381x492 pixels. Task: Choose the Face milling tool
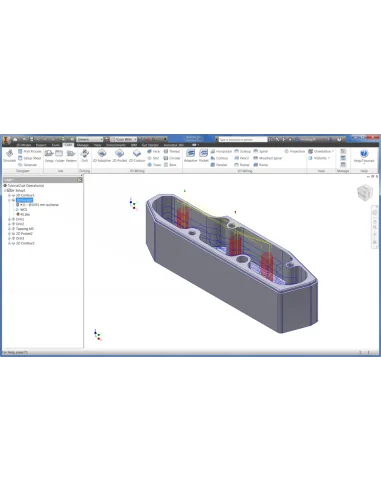[x=154, y=151]
